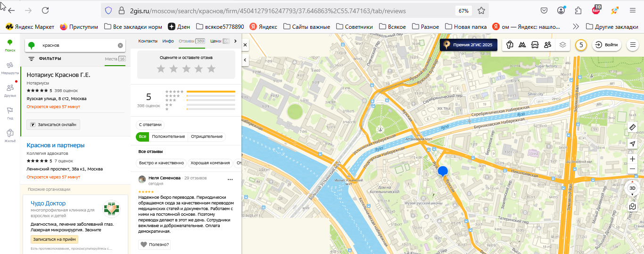This screenshot has width=644, height=254.
Task: Select the Быстро и качественно tag
Action: coord(161,163)
